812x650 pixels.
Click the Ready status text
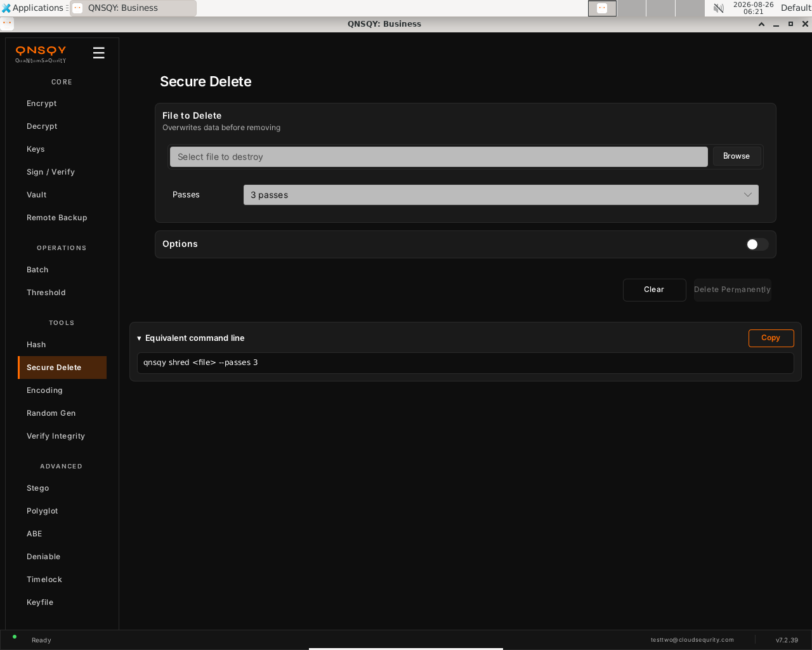click(41, 640)
